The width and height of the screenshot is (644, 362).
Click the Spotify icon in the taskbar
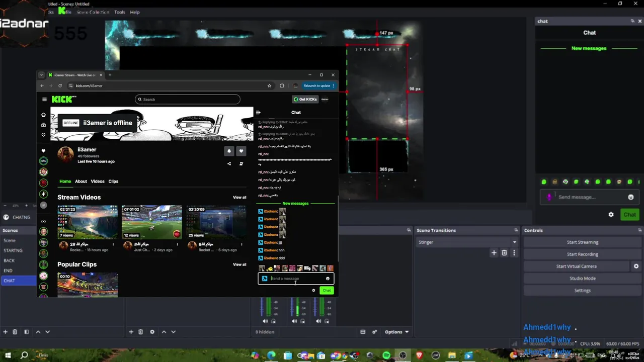[x=386, y=355]
